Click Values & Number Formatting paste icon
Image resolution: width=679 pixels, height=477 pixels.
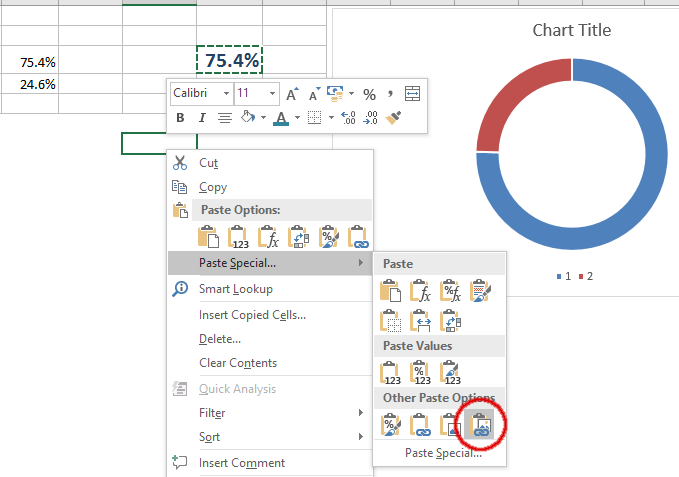pyautogui.click(x=421, y=373)
